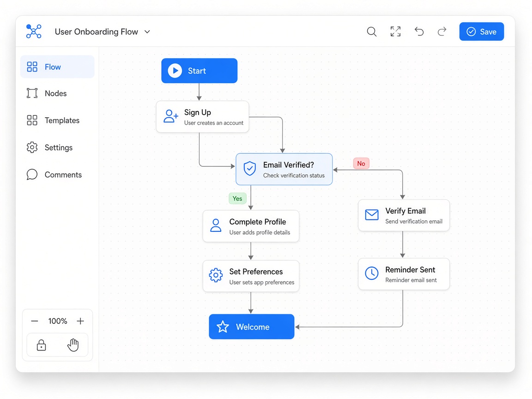Viewport: 532px width, 399px height.
Task: Zoom out with the minus button
Action: pos(35,321)
